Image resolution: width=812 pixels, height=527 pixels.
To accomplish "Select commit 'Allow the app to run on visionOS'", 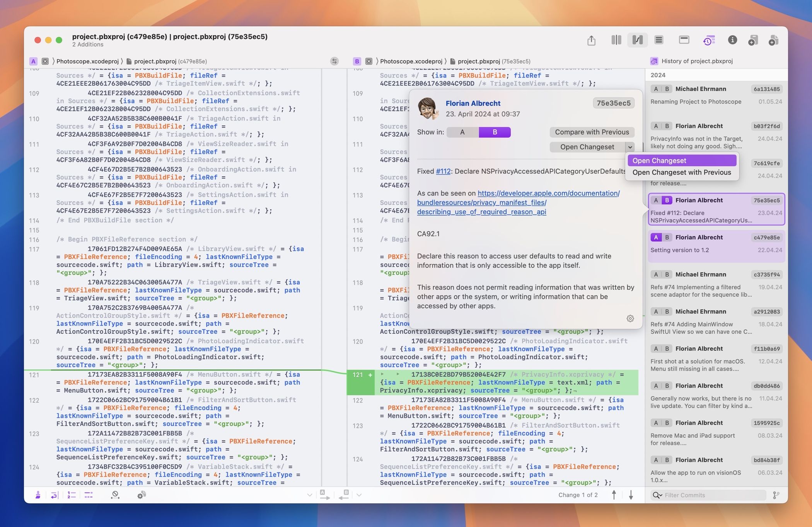I will point(716,469).
